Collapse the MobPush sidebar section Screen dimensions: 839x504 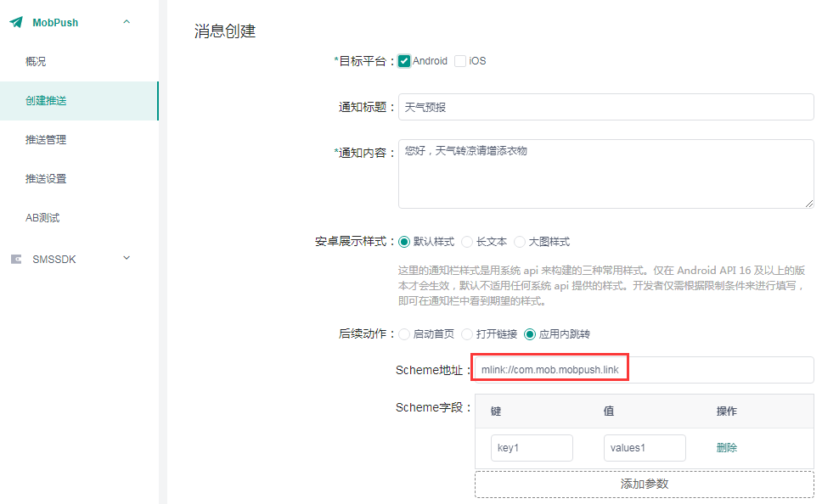point(127,22)
